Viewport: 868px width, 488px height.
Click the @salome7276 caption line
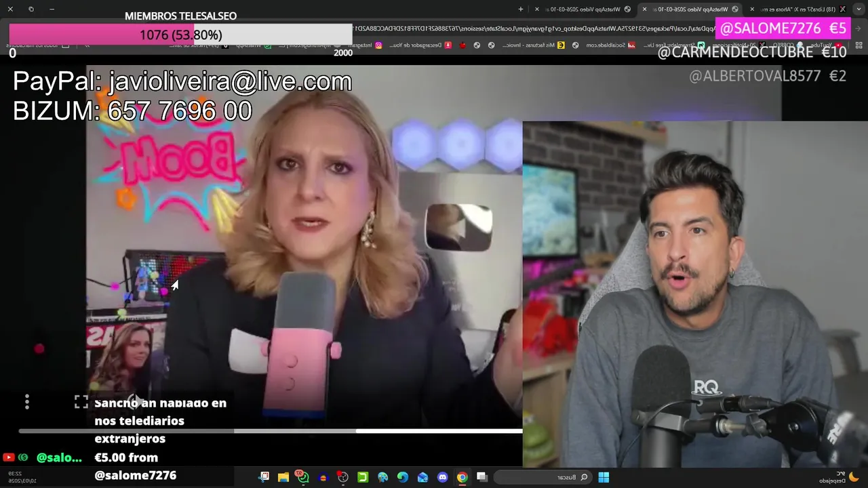(136, 475)
